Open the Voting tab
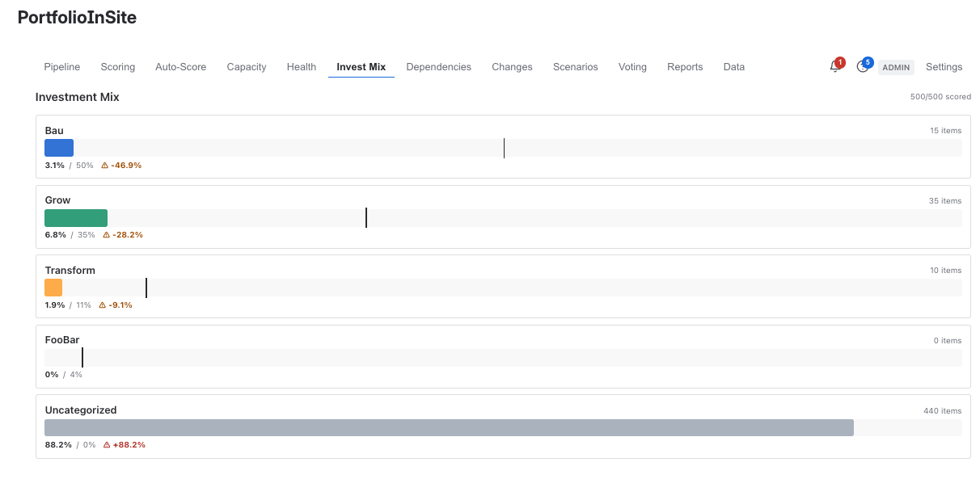 (x=632, y=67)
